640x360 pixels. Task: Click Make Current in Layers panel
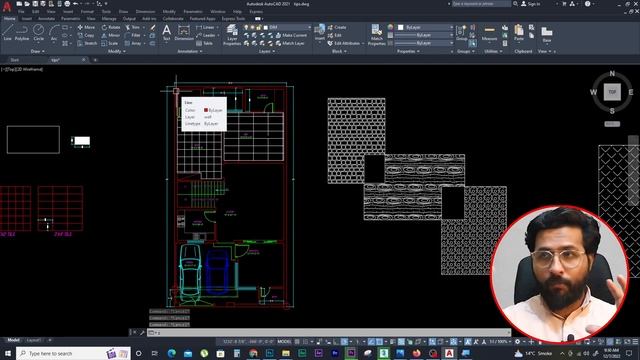pyautogui.click(x=291, y=36)
